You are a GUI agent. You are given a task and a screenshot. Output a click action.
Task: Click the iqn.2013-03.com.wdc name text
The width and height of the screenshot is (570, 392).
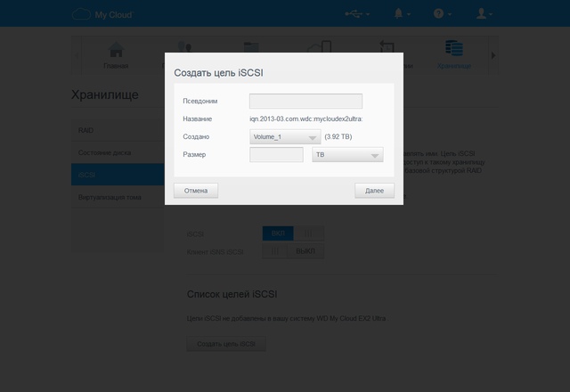coord(306,118)
